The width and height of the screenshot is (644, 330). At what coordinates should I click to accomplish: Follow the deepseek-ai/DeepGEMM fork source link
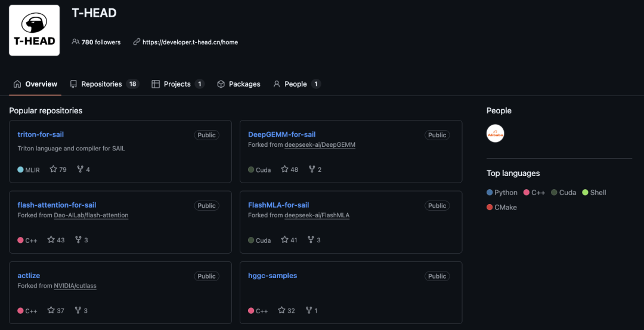320,145
